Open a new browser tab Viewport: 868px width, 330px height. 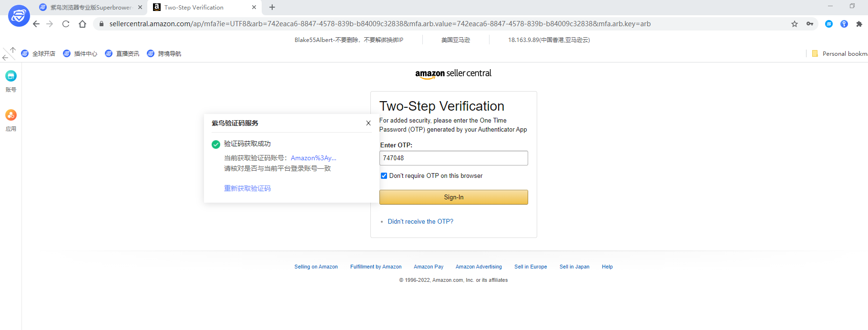tap(272, 8)
